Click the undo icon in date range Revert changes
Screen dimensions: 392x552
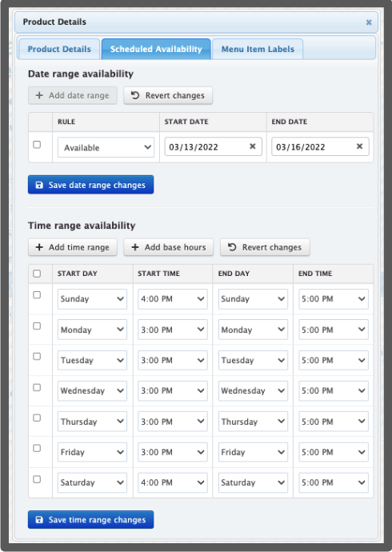(x=135, y=95)
